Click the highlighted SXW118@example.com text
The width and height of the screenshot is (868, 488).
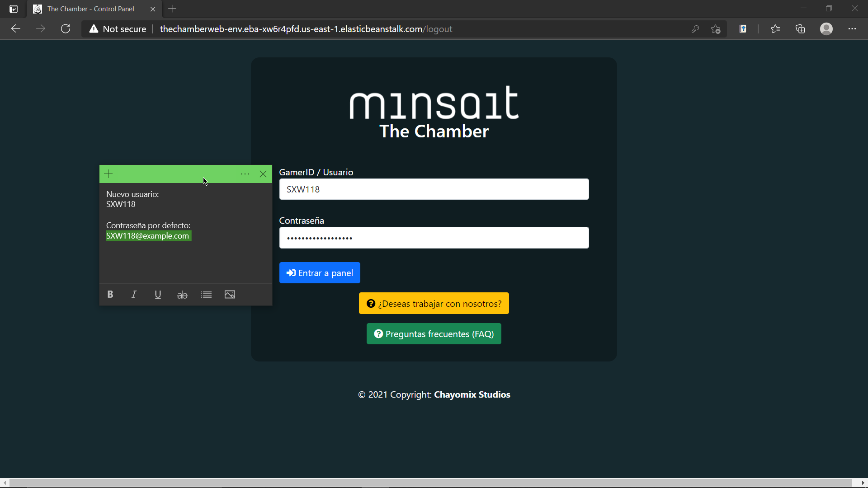coord(148,236)
